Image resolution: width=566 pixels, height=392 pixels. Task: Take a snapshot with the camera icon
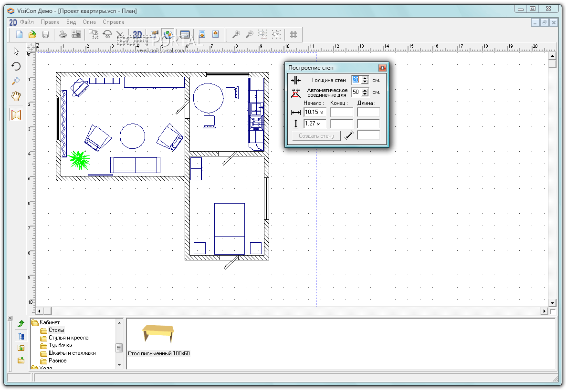[x=76, y=34]
